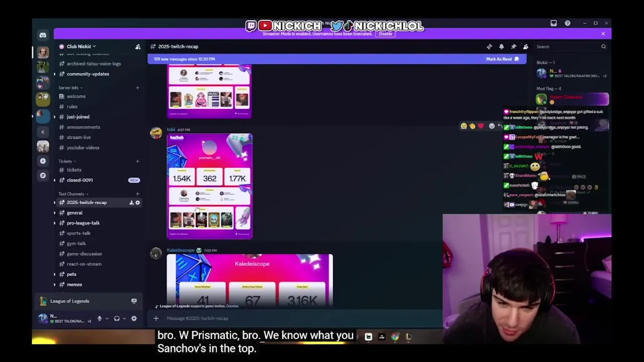Viewport: 644px width, 362px height.
Task: Close the Streamer Mode banner
Action: coord(603,34)
